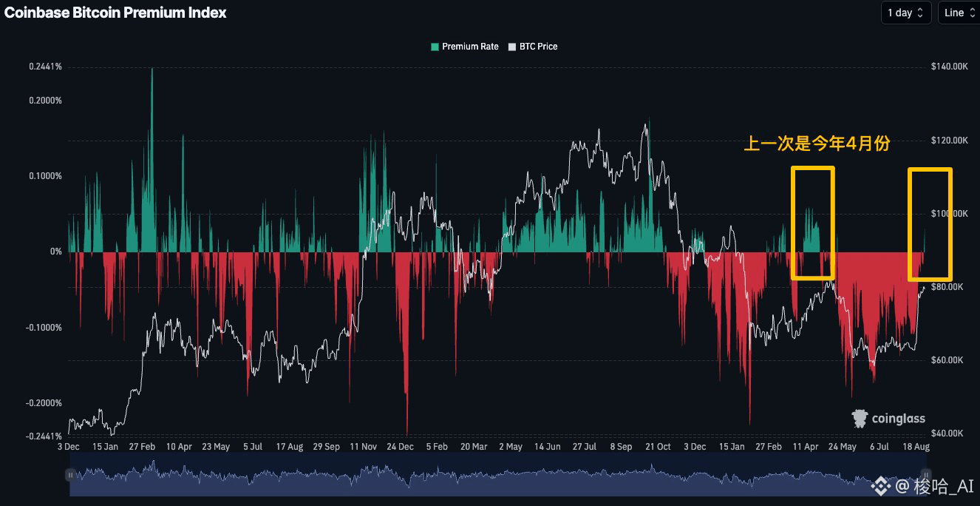Click the 14 Jun date label
The image size is (980, 506).
(548, 447)
